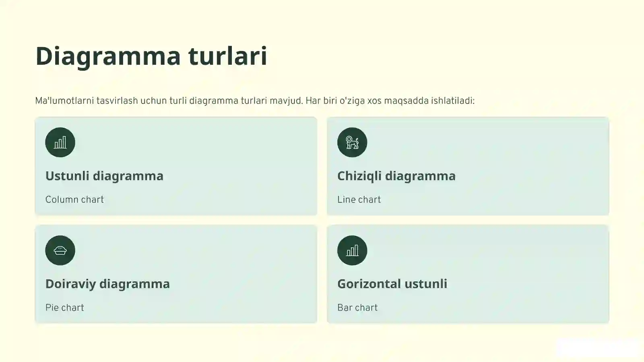Click the sentence starting 'Har biri o'ziga xos'
Image resolution: width=644 pixels, height=362 pixels.
[x=390, y=101]
